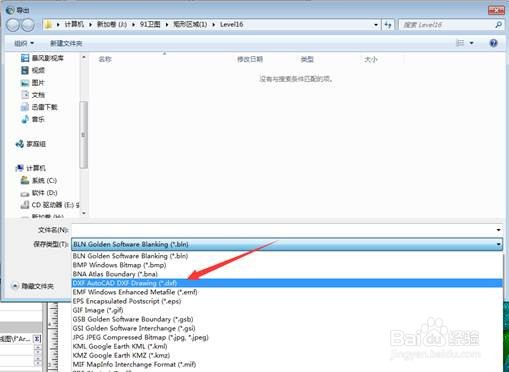Sort by 名称 column header
Image resolution: width=509 pixels, height=372 pixels.
105,59
